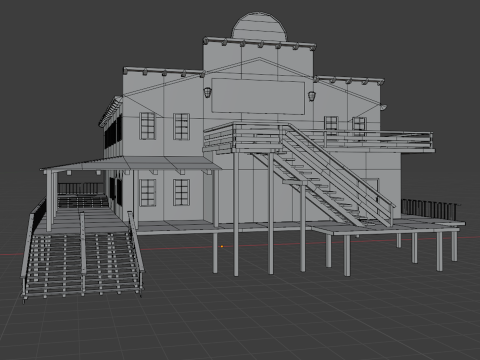
Task: Select the sloped porch awning roof
Action: click(x=132, y=164)
